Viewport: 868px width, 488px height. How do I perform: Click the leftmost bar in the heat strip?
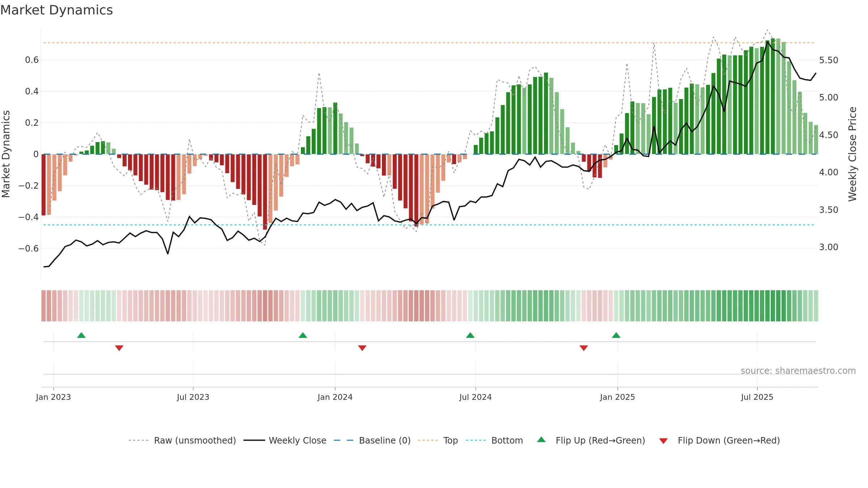(43, 306)
